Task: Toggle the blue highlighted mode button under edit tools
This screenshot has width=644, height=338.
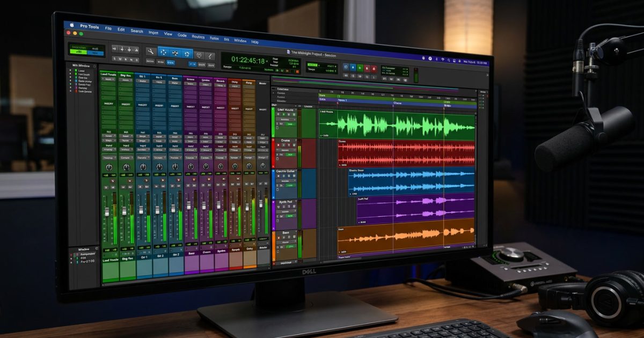Action: [171, 62]
